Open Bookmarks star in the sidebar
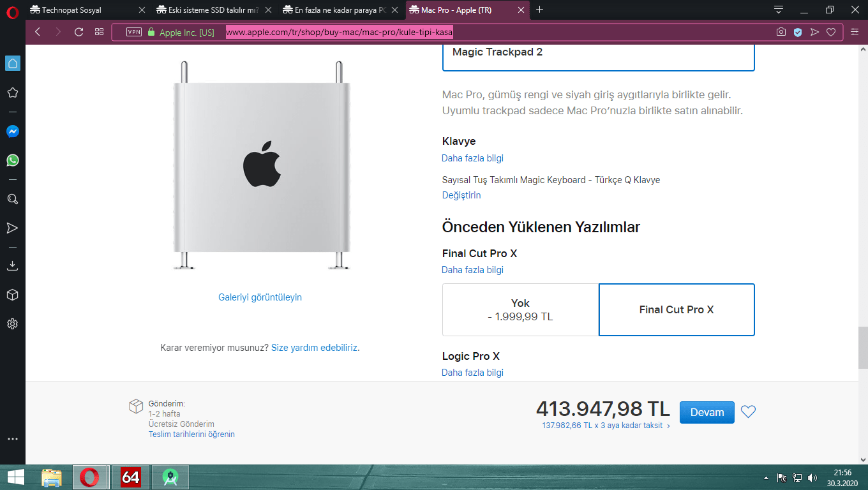The width and height of the screenshot is (868, 490). [x=12, y=93]
